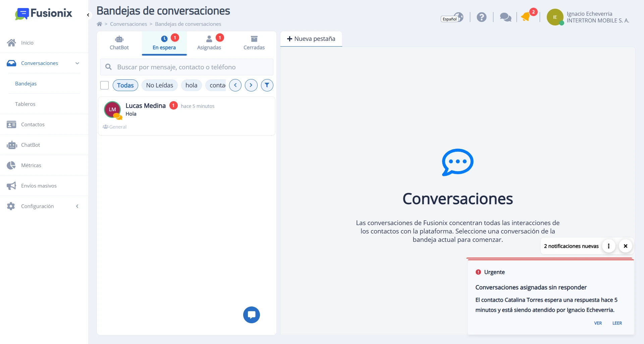
Task: Click the Ignacio Echeverria user name
Action: (589, 14)
